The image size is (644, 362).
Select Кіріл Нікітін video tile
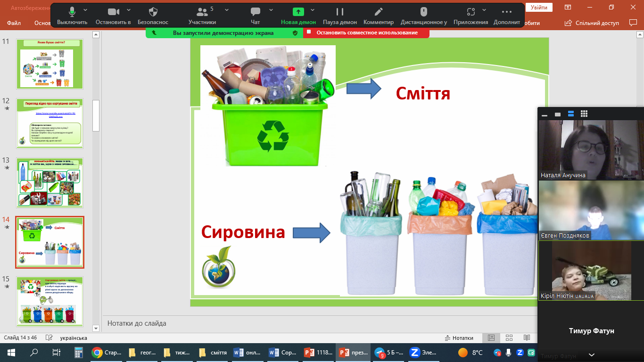591,271
